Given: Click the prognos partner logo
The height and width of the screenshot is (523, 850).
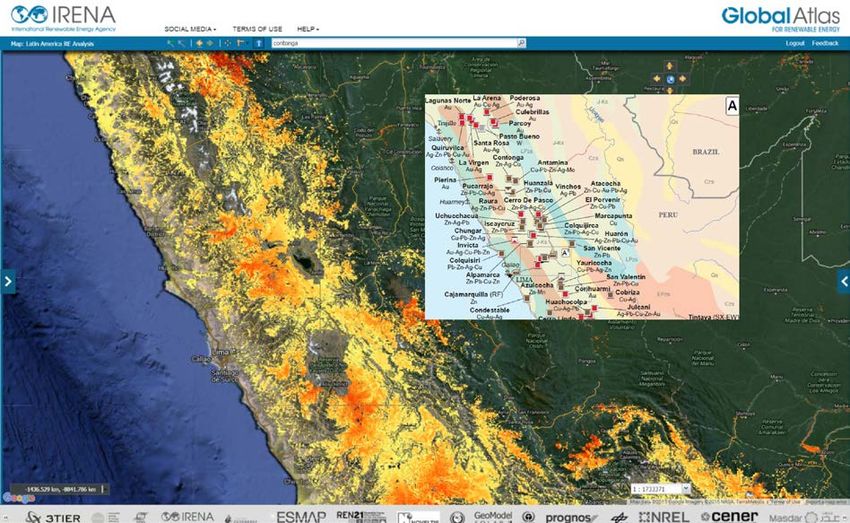Looking at the screenshot, I should [x=570, y=518].
